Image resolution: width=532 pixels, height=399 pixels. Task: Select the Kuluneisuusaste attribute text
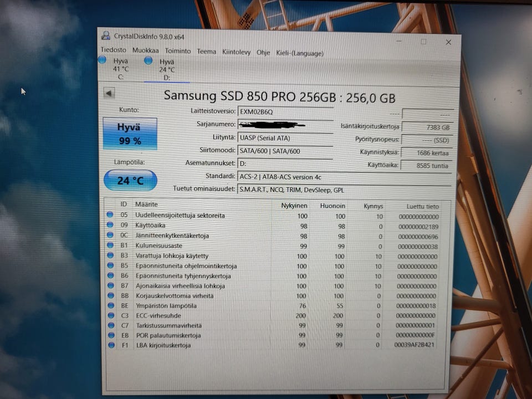tap(159, 245)
